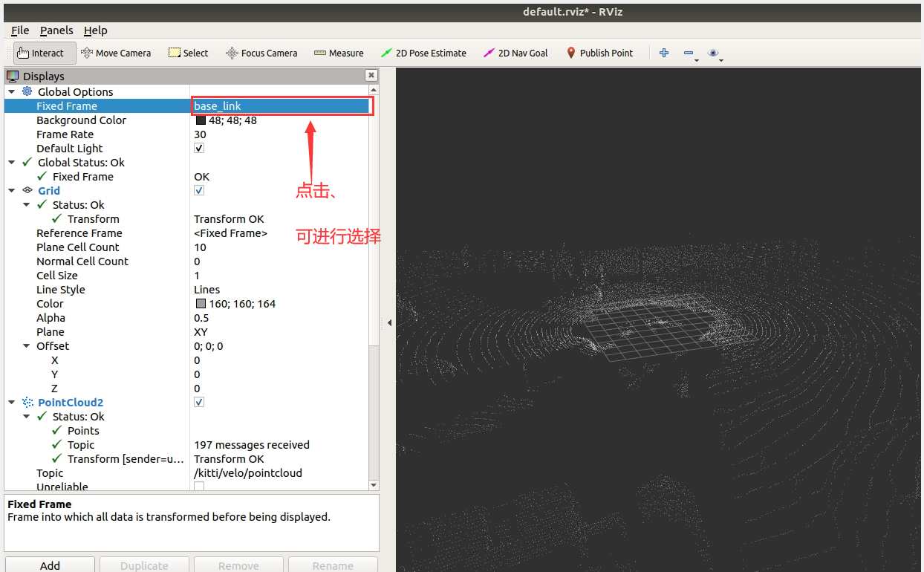The width and height of the screenshot is (924, 572).
Task: Collapse the PointCloud2 display node
Action: pyautogui.click(x=12, y=402)
